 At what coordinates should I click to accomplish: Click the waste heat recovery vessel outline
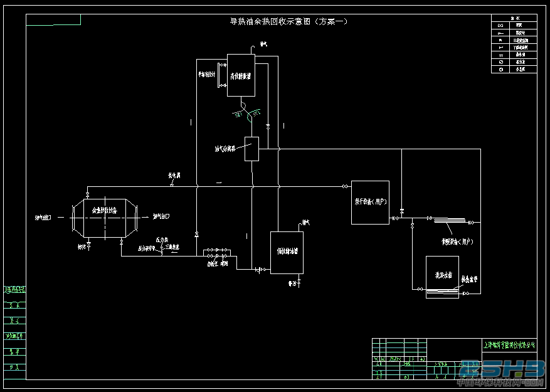click(105, 218)
